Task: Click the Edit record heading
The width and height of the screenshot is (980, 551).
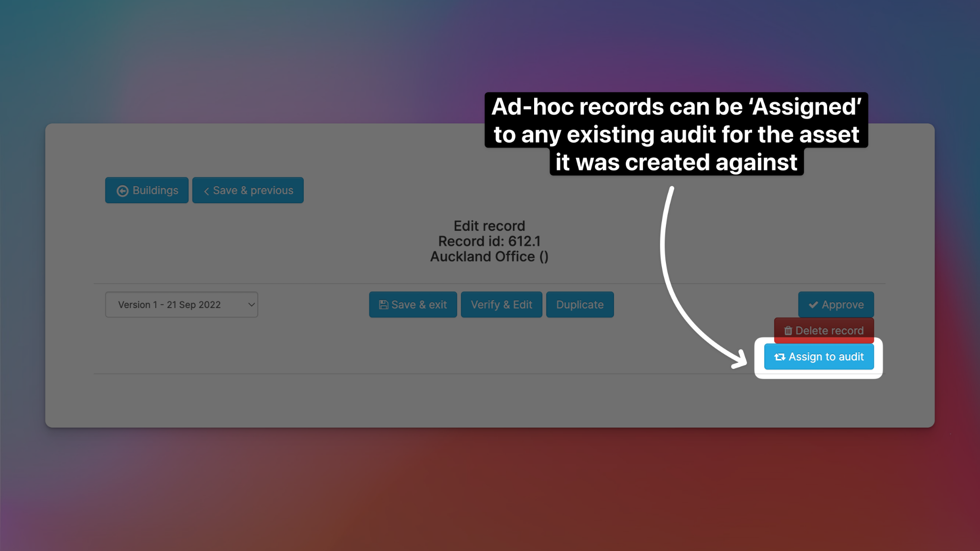Action: tap(489, 226)
